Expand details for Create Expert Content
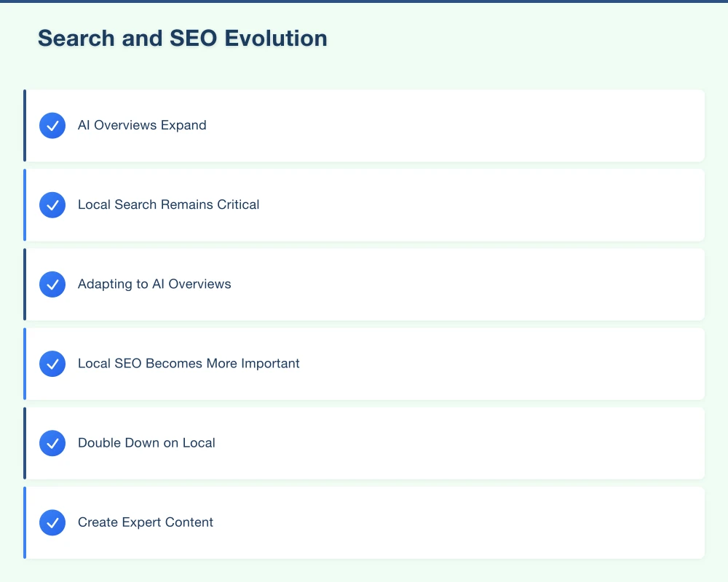The height and width of the screenshot is (582, 728). coord(145,522)
